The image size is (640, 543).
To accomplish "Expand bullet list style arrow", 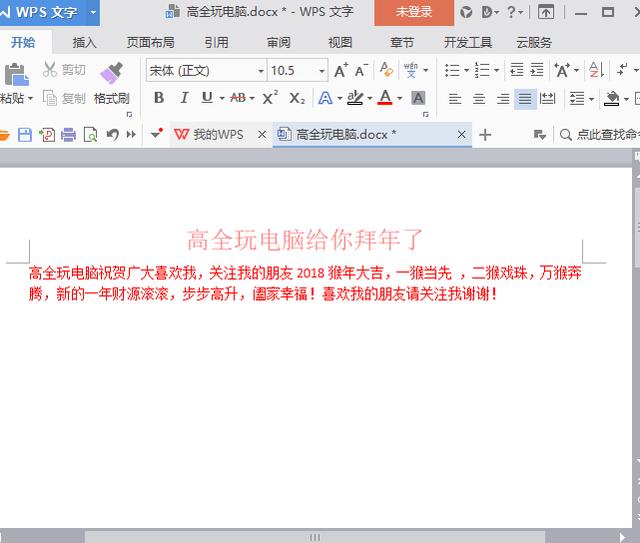I will coord(467,70).
